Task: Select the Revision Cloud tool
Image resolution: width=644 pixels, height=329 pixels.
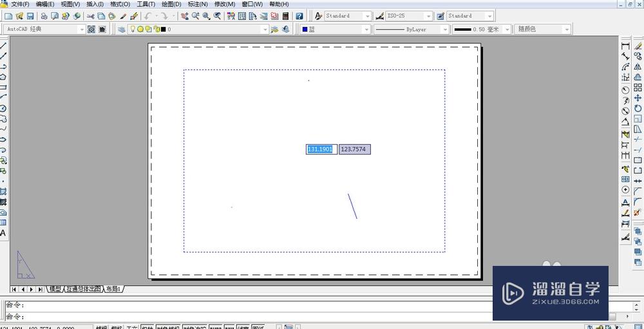Action: [3, 118]
